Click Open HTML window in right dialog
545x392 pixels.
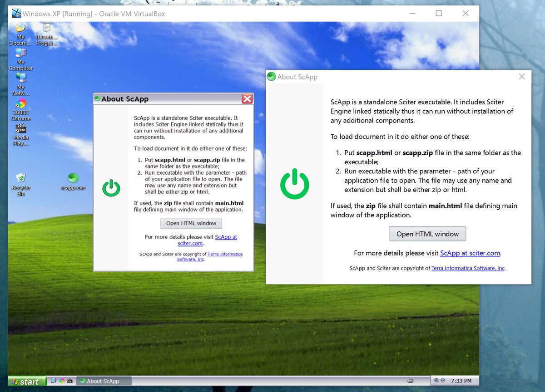tap(427, 234)
